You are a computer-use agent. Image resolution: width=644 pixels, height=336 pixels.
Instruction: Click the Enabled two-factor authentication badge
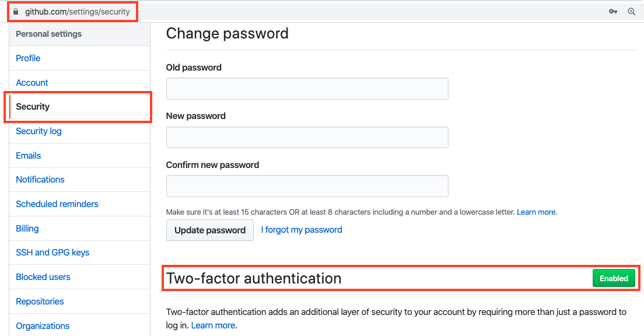(614, 278)
